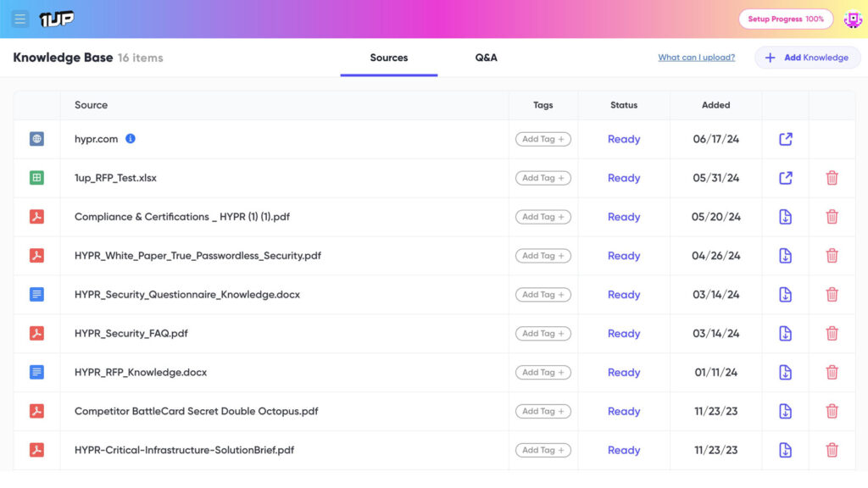Open hypr.com in external link
Image resolution: width=868 pixels, height=488 pixels.
pyautogui.click(x=786, y=139)
